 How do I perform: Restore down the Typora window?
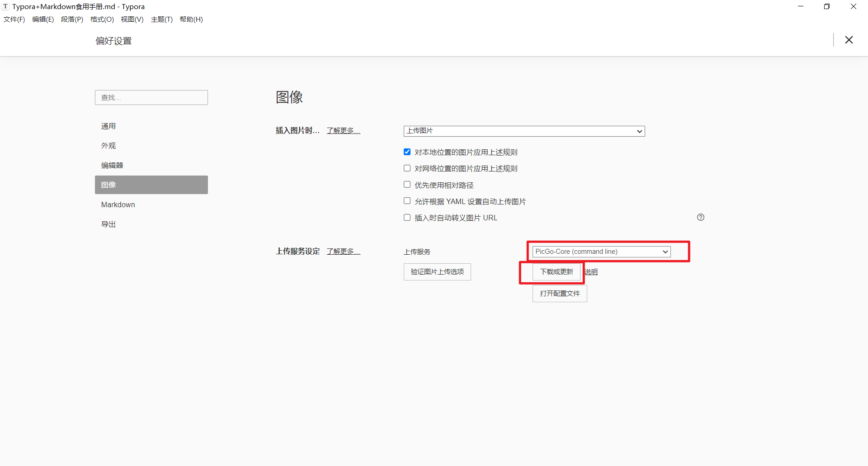tap(827, 6)
